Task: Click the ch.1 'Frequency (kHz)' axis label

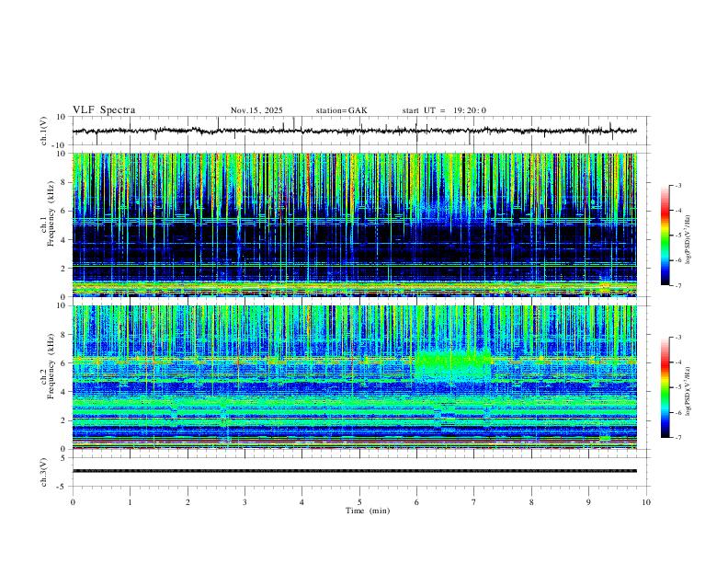Action: [51, 213]
